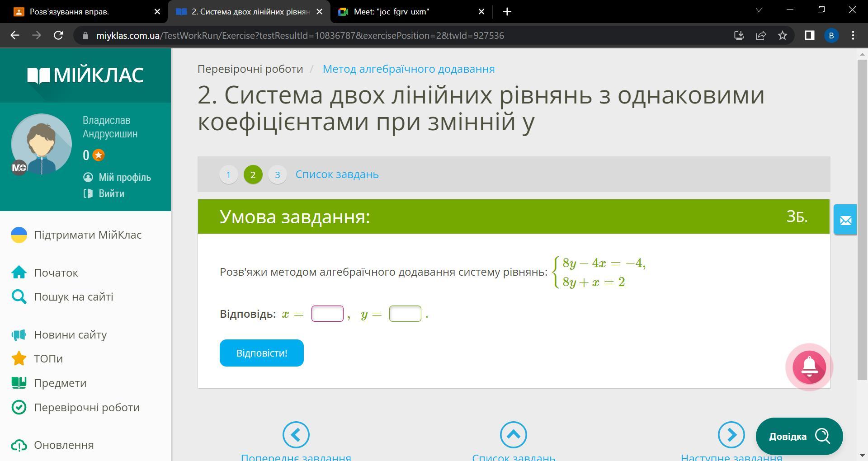The width and height of the screenshot is (868, 461).
Task: Click the share page icon
Action: [761, 35]
